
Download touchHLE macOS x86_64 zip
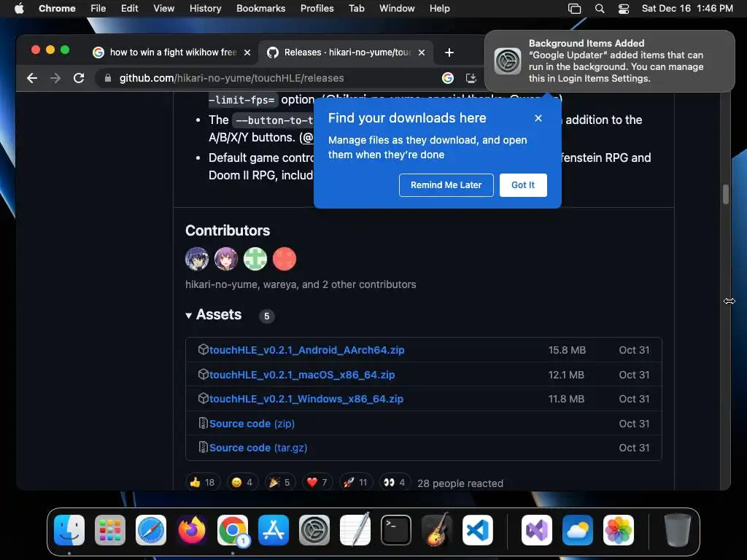(302, 375)
